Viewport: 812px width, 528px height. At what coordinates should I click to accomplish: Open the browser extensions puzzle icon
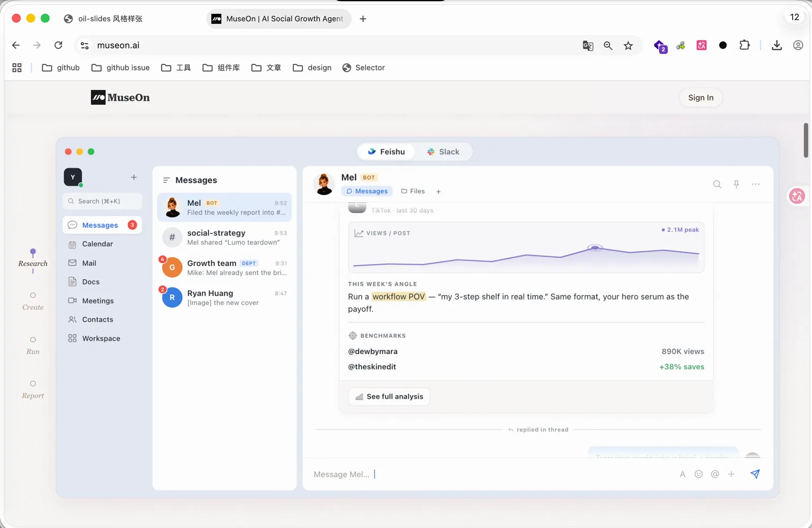745,45
